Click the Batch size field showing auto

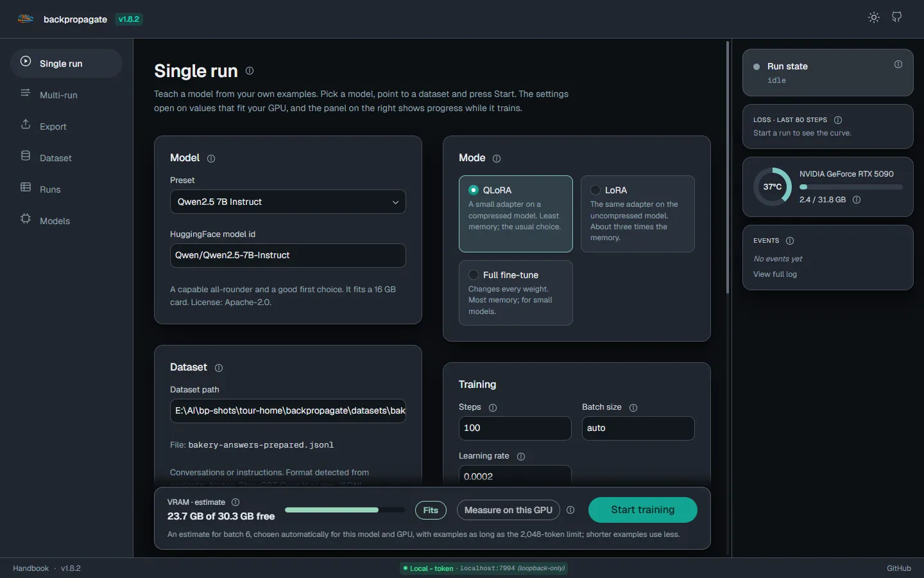pyautogui.click(x=638, y=428)
